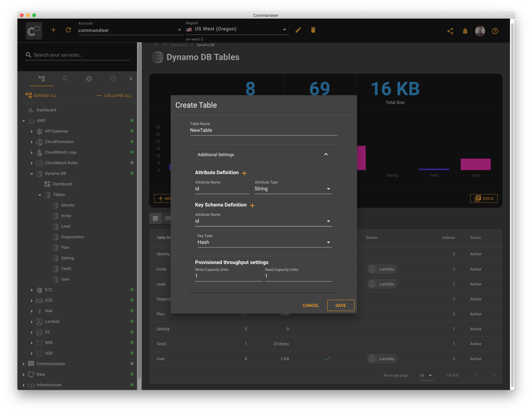Image resolution: width=532 pixels, height=413 pixels.
Task: Click the Cancel button
Action: click(311, 305)
